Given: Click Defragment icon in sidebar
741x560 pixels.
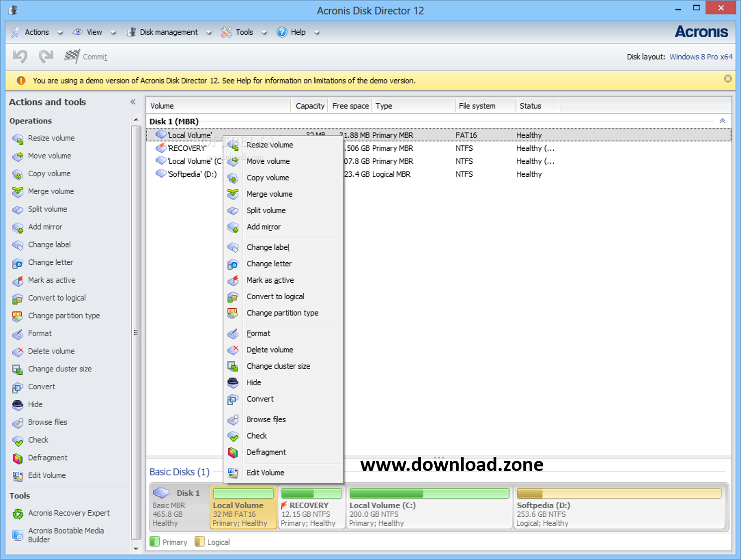Looking at the screenshot, I should 18,458.
